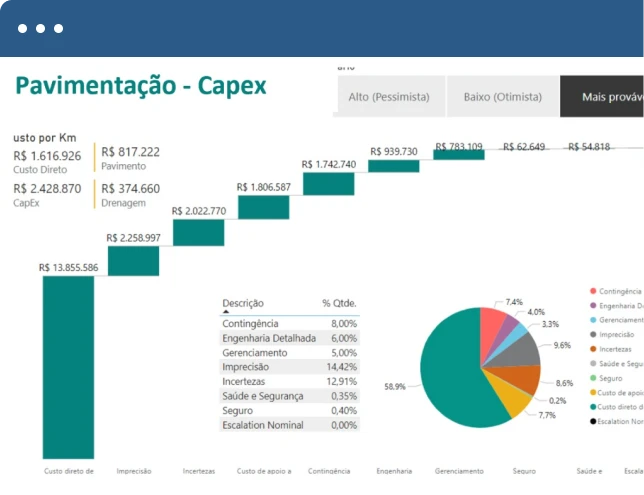
Task: Sort table by the Descrição column header
Action: point(243,302)
